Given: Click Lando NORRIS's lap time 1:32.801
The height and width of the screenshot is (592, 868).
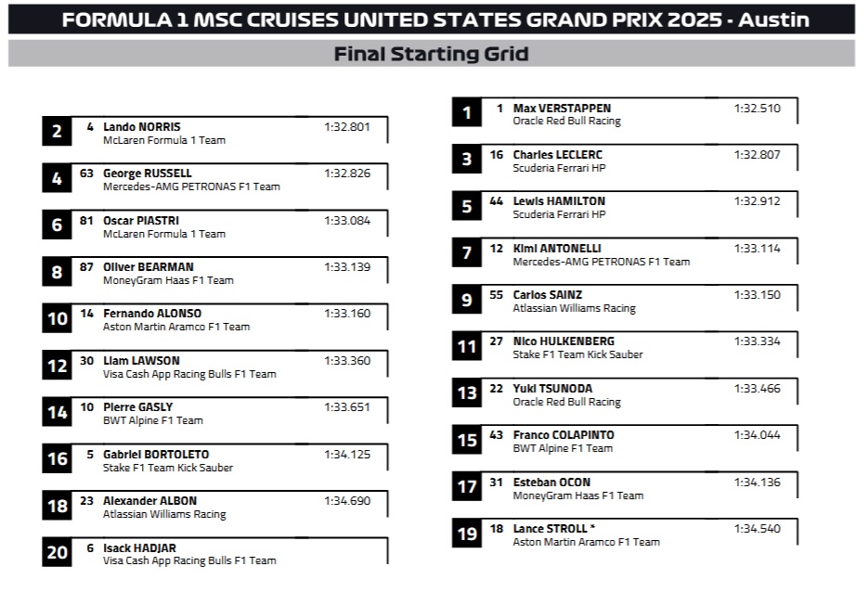Looking at the screenshot, I should [x=347, y=126].
